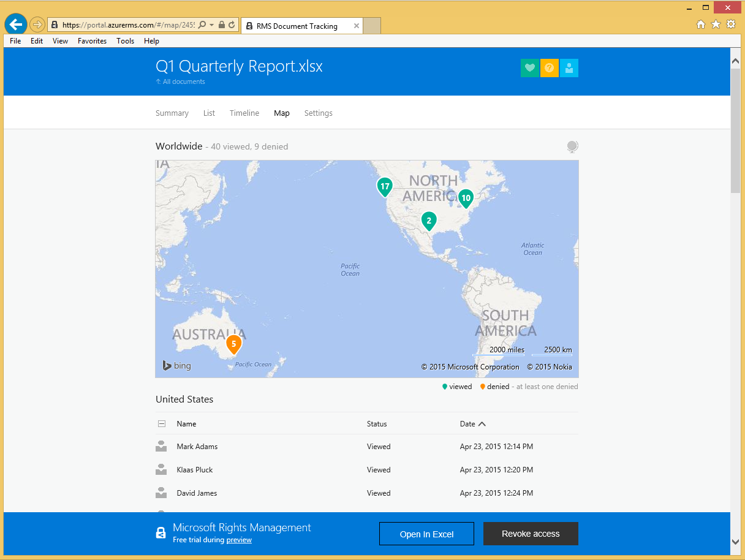Open the Edit menu
The image size is (745, 560).
pos(37,41)
